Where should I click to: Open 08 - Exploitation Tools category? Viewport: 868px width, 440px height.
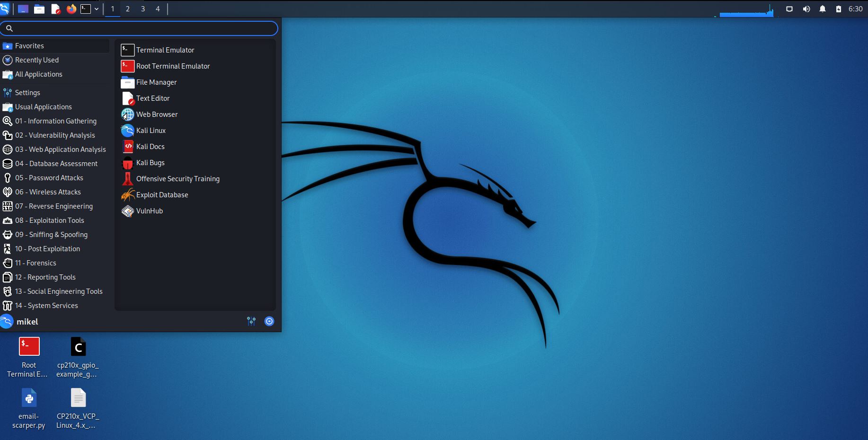tap(55, 220)
